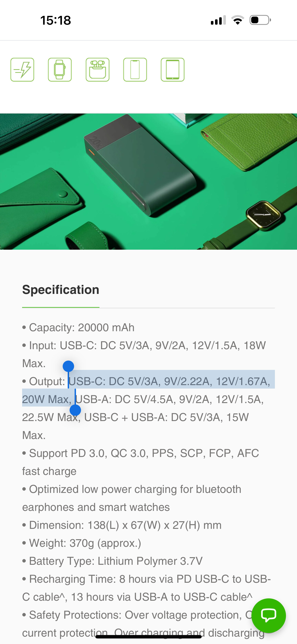Tap the fast charging lightning icon

[x=22, y=70]
